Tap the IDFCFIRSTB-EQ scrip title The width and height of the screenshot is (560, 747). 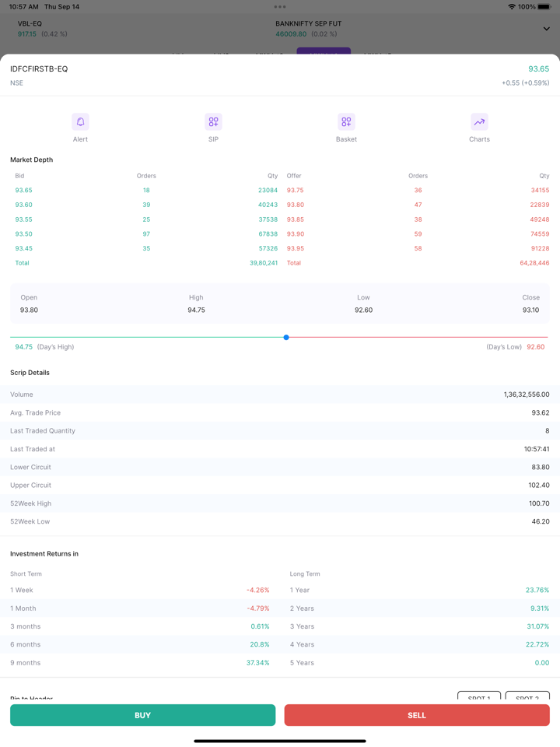[39, 69]
